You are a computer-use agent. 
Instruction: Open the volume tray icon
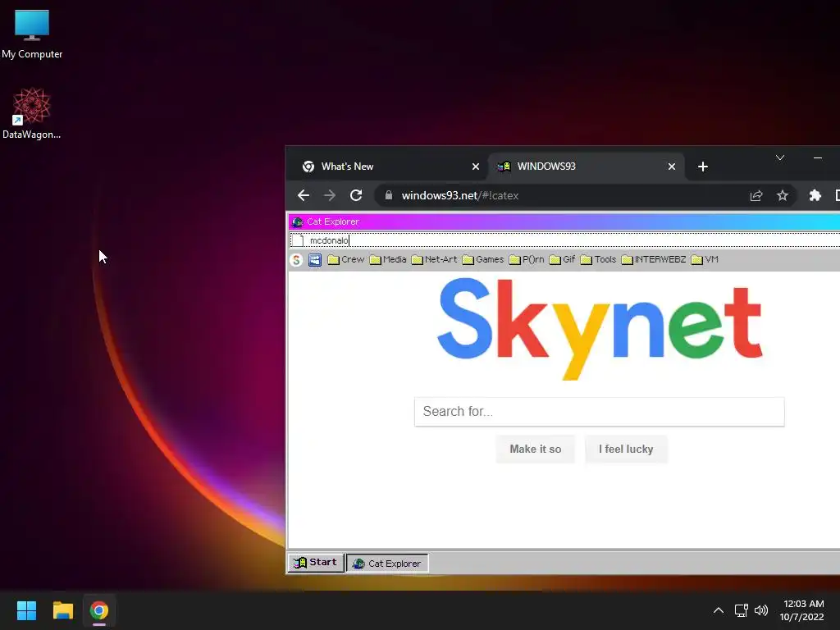(x=760, y=610)
